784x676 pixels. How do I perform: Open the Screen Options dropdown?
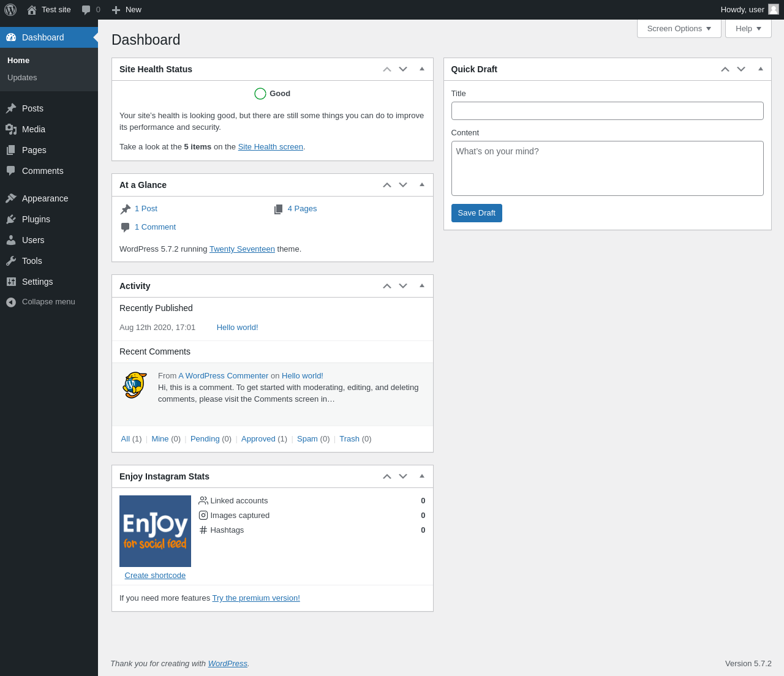click(679, 29)
